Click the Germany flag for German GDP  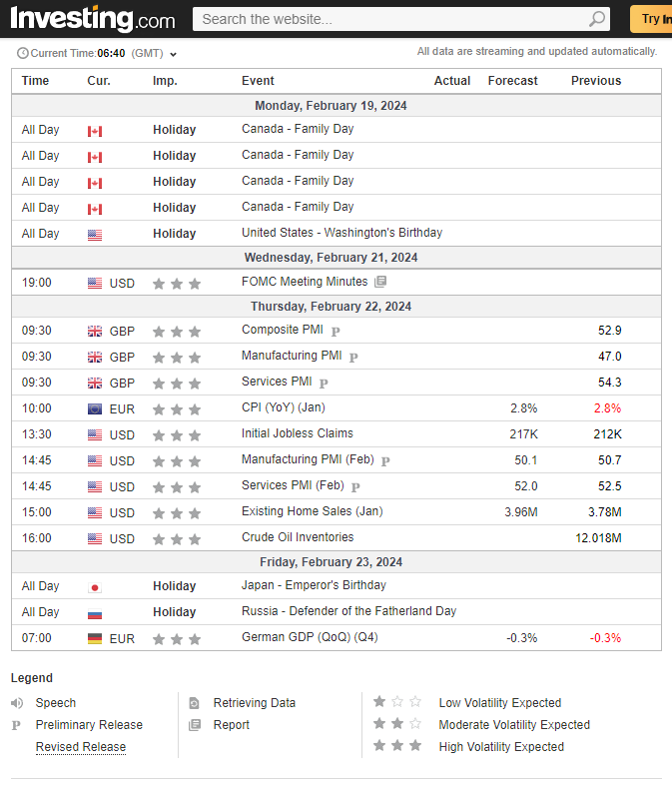95,638
